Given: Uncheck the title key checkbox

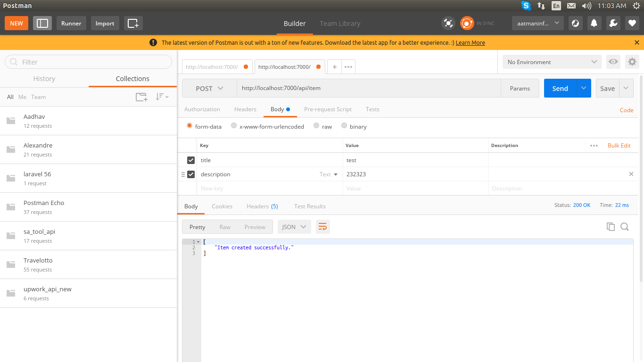Looking at the screenshot, I should point(191,160).
